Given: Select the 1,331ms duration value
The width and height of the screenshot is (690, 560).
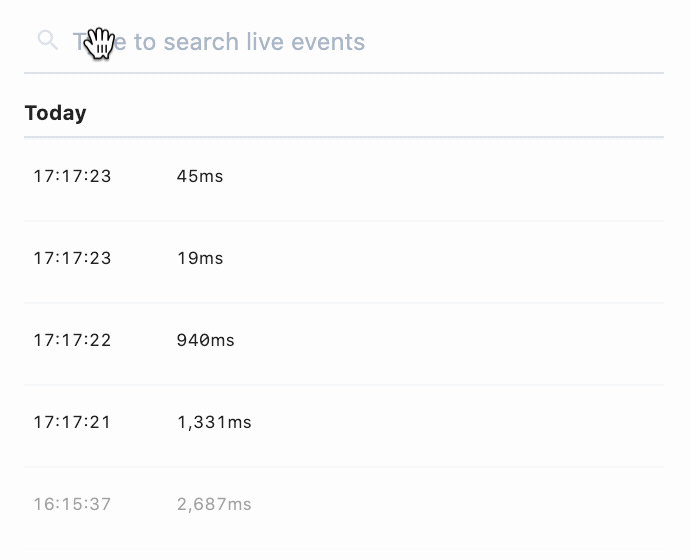Looking at the screenshot, I should pyautogui.click(x=214, y=423).
